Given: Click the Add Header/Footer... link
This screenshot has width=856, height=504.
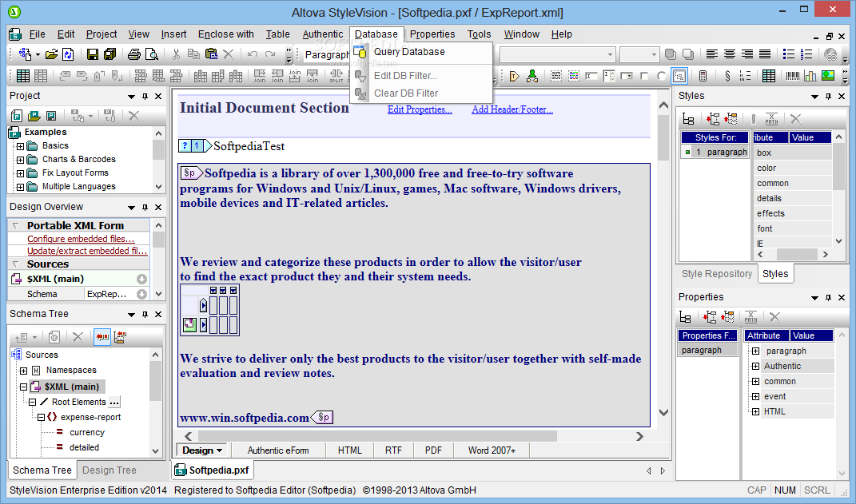Looking at the screenshot, I should coord(512,109).
